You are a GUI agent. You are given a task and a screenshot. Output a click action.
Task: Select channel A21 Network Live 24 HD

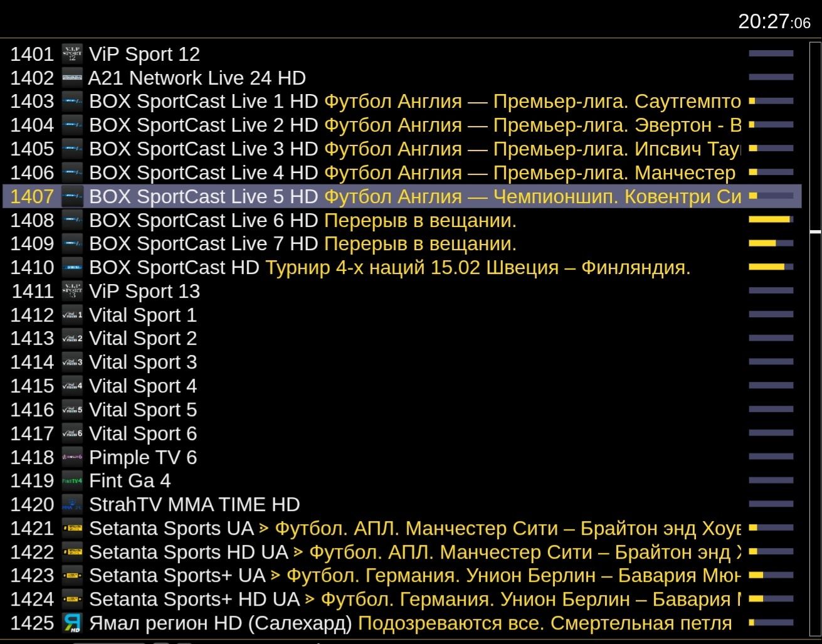(x=402, y=78)
